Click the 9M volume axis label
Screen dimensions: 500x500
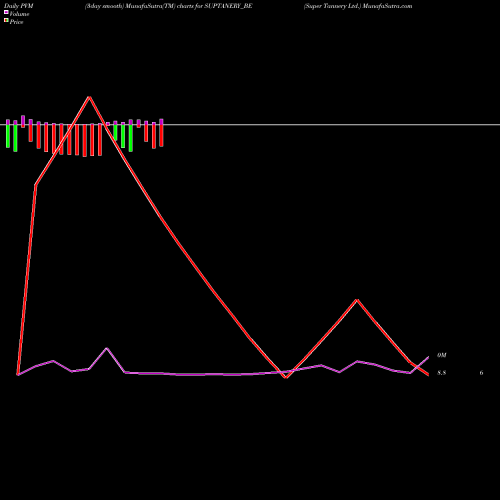tap(442, 355)
